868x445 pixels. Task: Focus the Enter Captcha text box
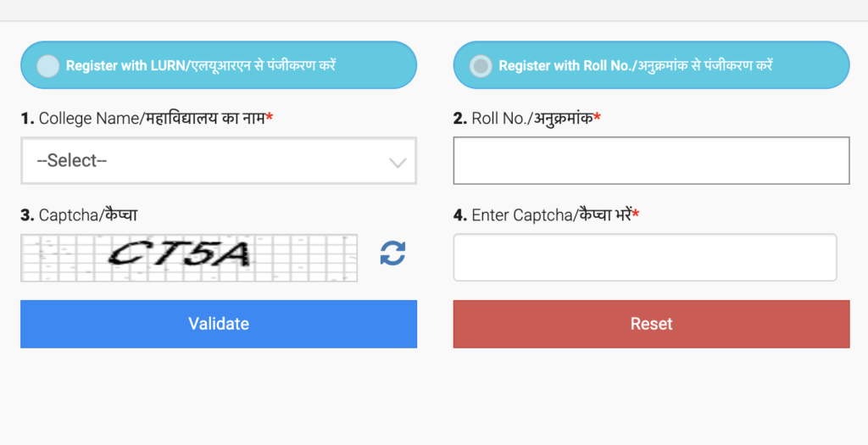pyautogui.click(x=645, y=258)
